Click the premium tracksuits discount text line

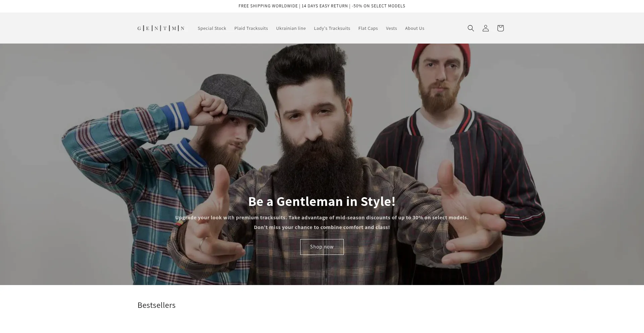(x=322, y=217)
